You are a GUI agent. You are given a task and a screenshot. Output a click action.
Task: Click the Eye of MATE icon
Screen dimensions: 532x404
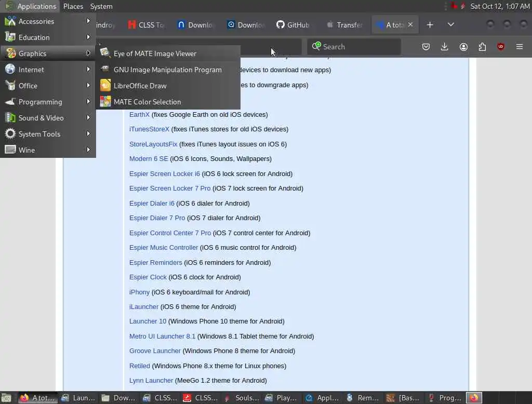pyautogui.click(x=105, y=53)
